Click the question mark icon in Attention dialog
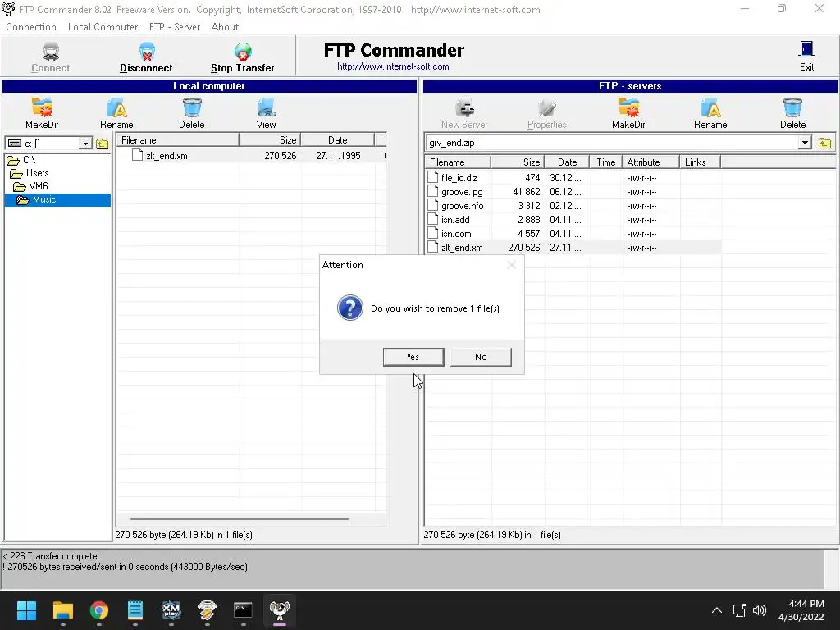 pyautogui.click(x=349, y=308)
